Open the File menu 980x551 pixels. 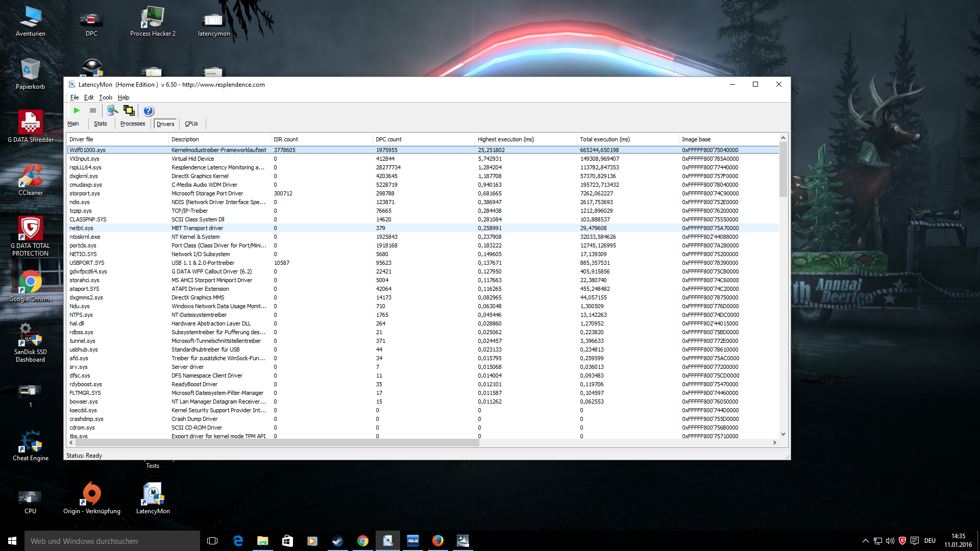point(75,97)
